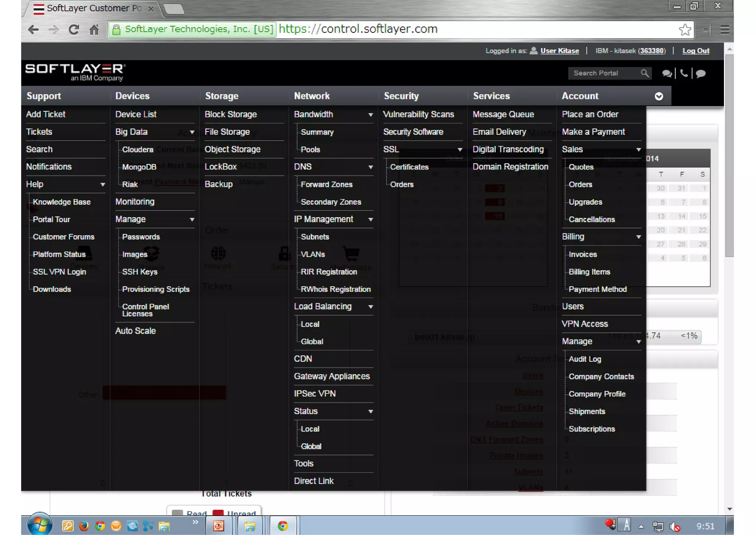Collapse the Big Data submenu arrow
This screenshot has height=535, width=756.
[192, 132]
